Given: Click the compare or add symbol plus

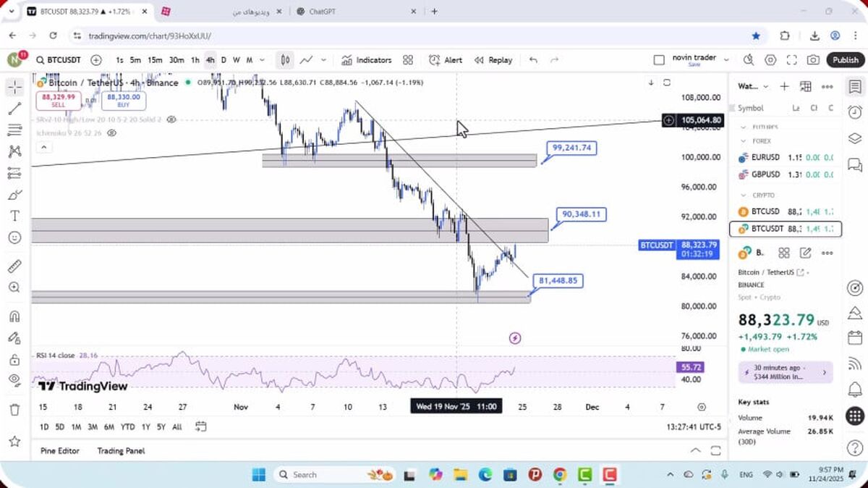Looking at the screenshot, I should point(96,60).
